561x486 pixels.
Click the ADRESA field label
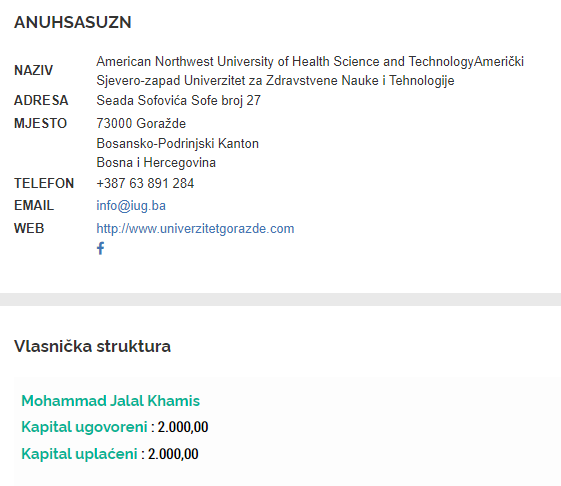pos(41,100)
